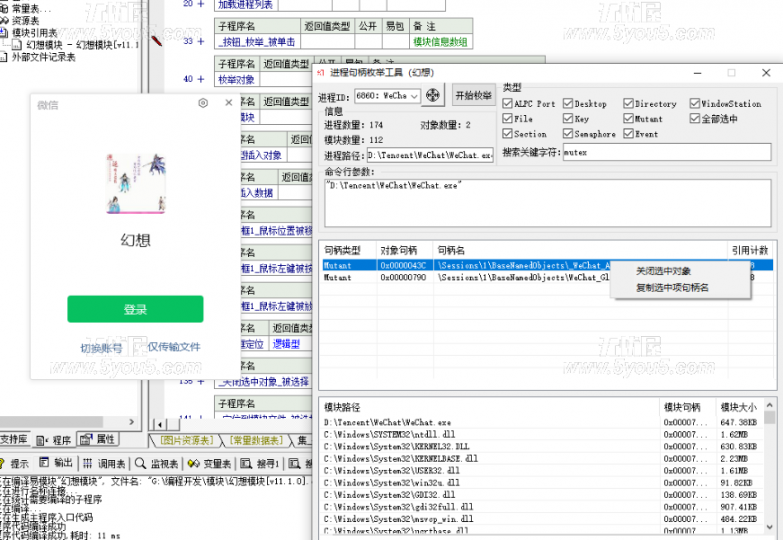Click the second search icon after 搜寻1

point(294,464)
